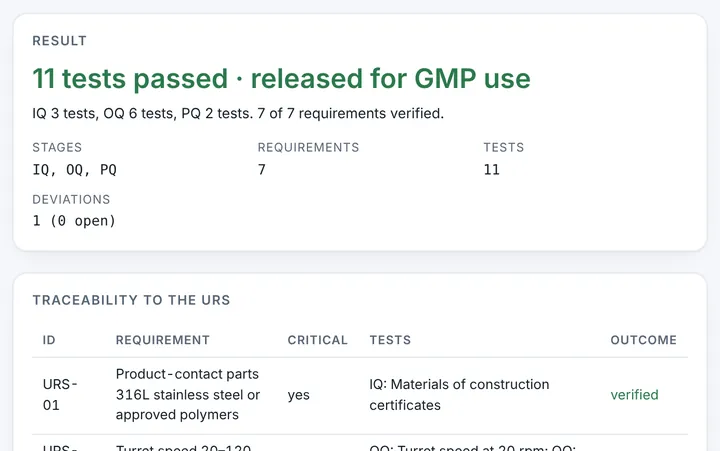The image size is (720, 451).
Task: Click the RESULT section label
Action: (x=59, y=41)
